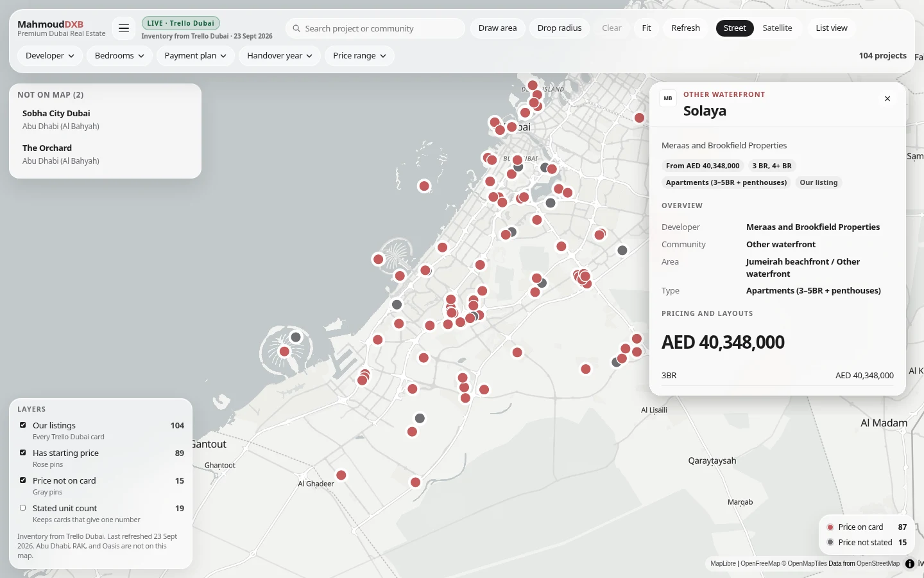Screen dimensions: 924x578
Task: Click the MB logo badge beside Solaya
Action: (668, 98)
